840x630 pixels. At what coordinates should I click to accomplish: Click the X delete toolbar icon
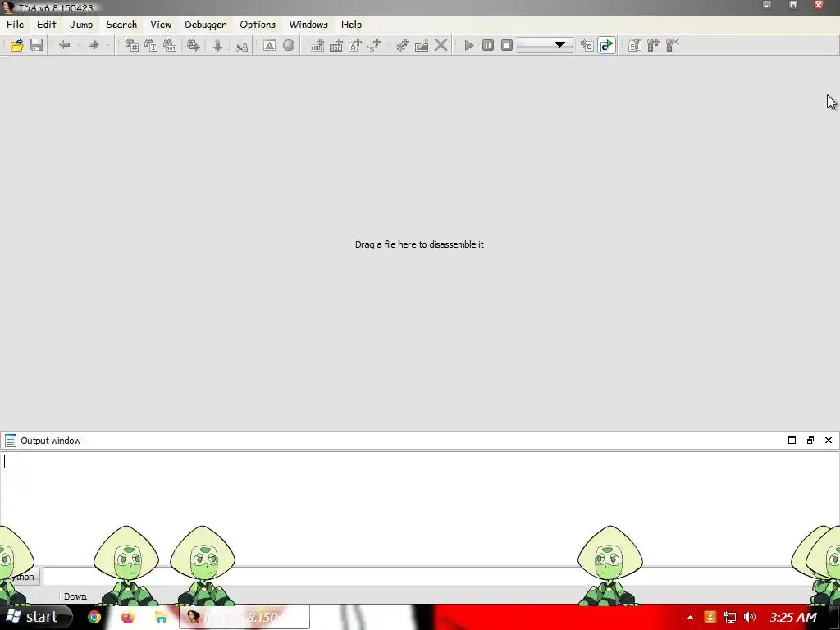pos(441,45)
